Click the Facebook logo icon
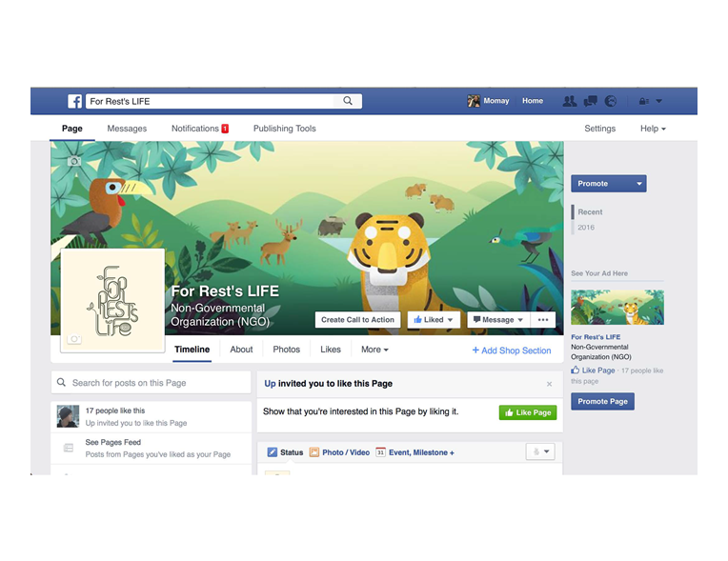This screenshot has height=561, width=728. click(x=74, y=101)
